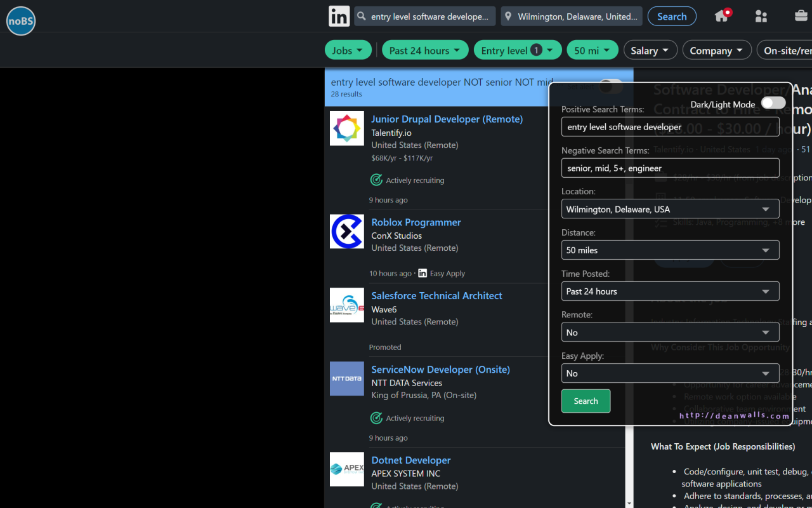The height and width of the screenshot is (508, 812).
Task: Open the Jobs briefcase icon
Action: 801,16
